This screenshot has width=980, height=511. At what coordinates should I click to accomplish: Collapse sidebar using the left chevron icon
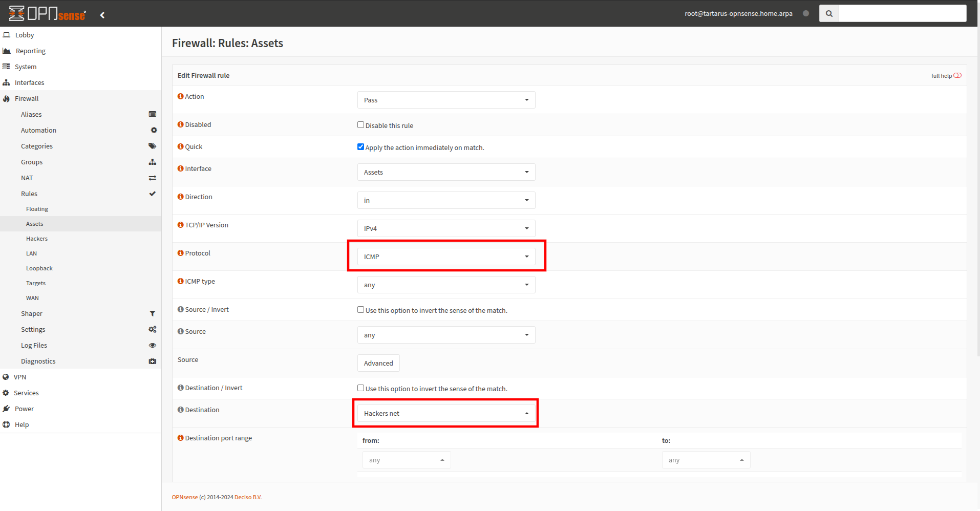point(102,15)
